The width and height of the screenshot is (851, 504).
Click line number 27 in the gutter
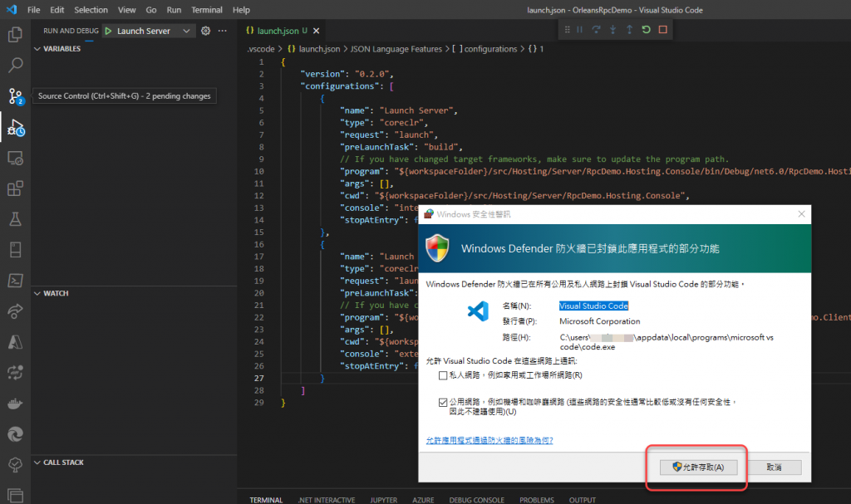[x=259, y=378]
